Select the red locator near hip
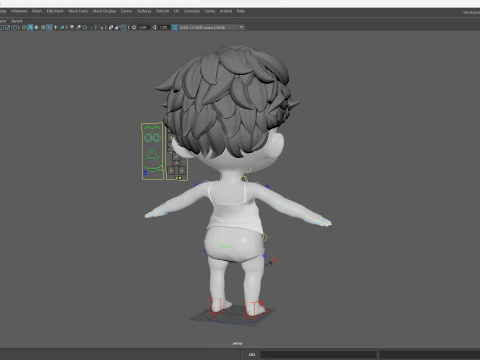 click(273, 261)
